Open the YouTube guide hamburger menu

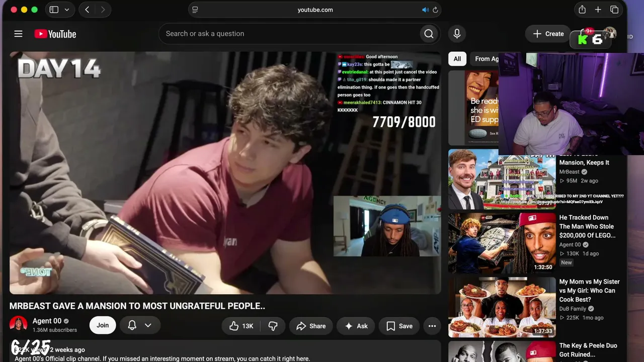(18, 34)
